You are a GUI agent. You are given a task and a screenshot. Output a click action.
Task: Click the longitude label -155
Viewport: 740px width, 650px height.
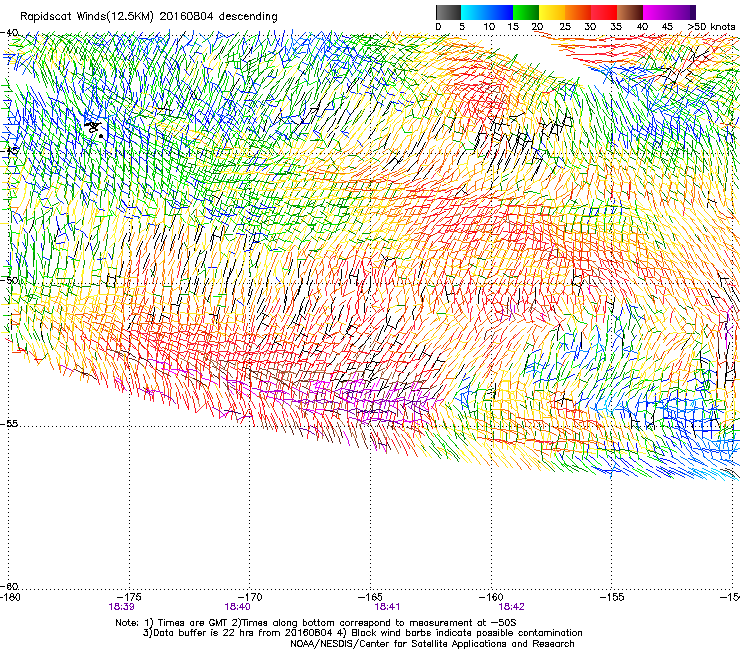[612, 597]
